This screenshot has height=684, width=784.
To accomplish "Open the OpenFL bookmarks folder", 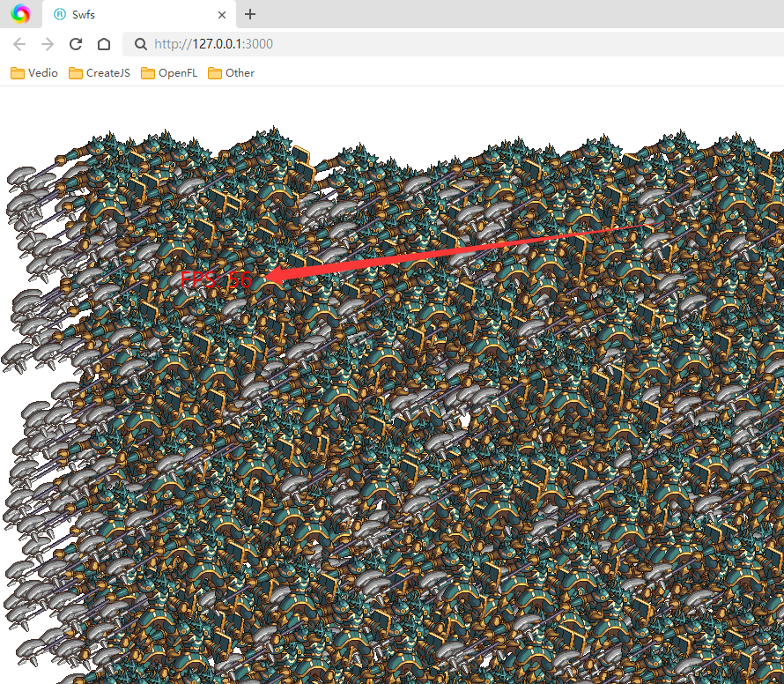I will (169, 73).
